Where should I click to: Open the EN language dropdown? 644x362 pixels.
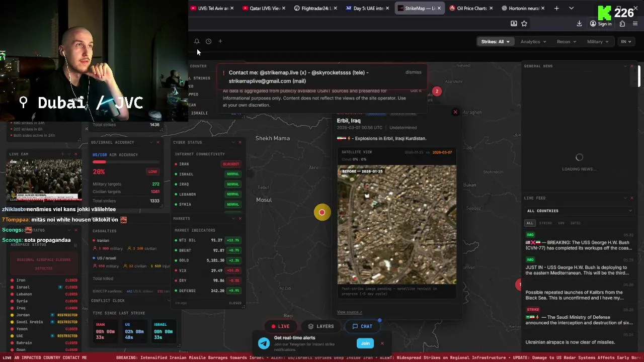coord(626,42)
